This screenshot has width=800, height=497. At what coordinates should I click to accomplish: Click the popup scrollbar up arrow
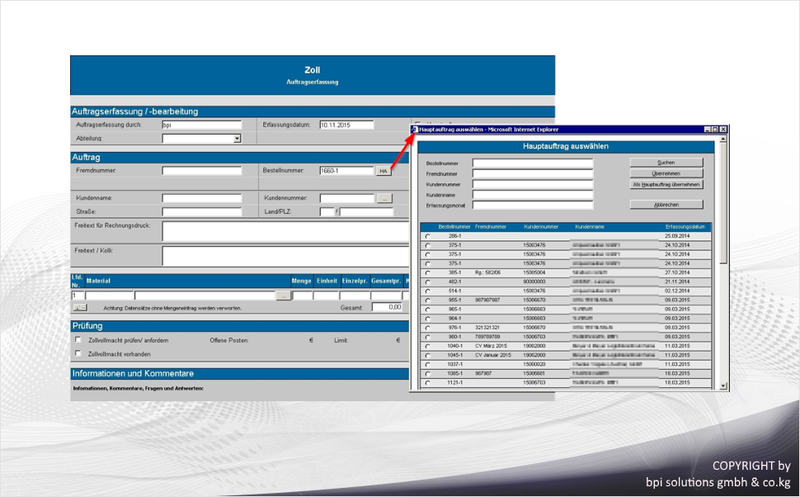pos(723,138)
